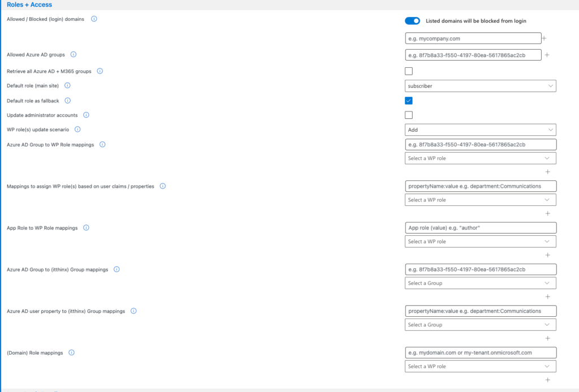
Task: Add App Role to WP Role mapping plus
Action: click(547, 255)
